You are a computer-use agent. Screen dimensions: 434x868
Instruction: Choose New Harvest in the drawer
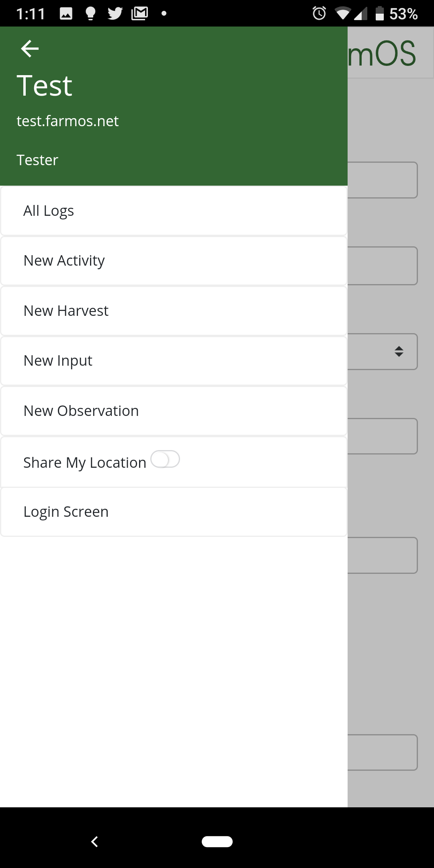(x=174, y=311)
